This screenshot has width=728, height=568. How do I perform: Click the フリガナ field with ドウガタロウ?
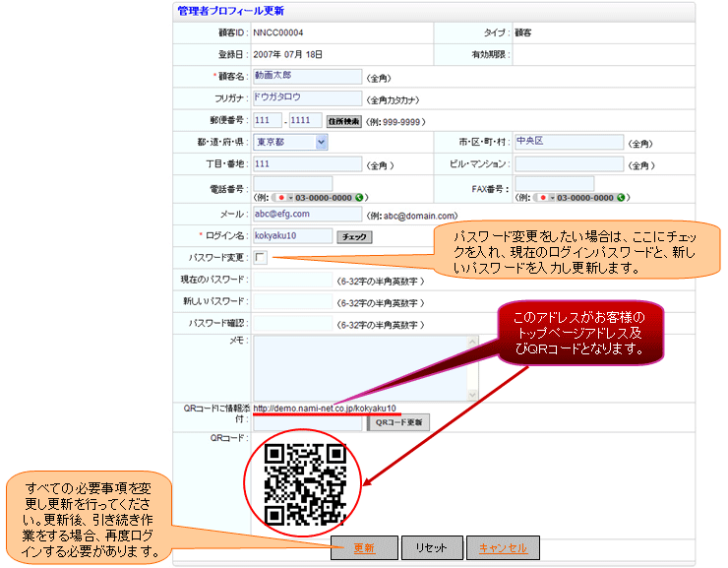[307, 98]
